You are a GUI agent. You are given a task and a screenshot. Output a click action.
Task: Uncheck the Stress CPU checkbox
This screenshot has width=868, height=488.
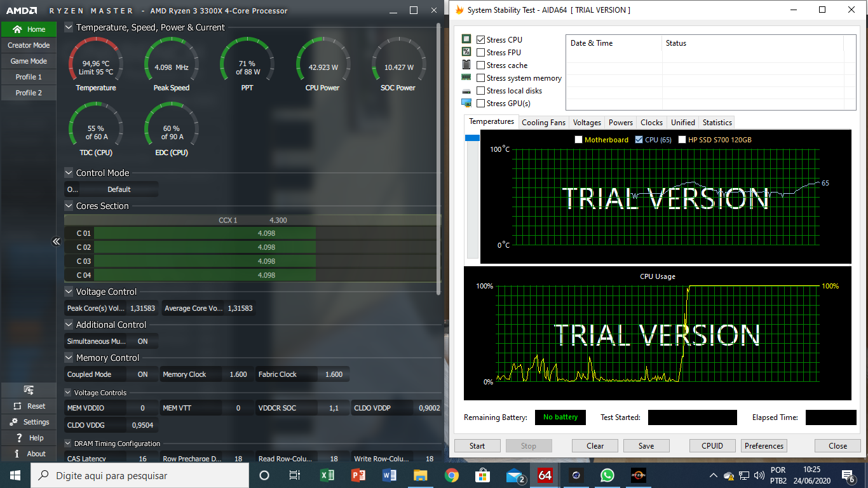pyautogui.click(x=481, y=39)
